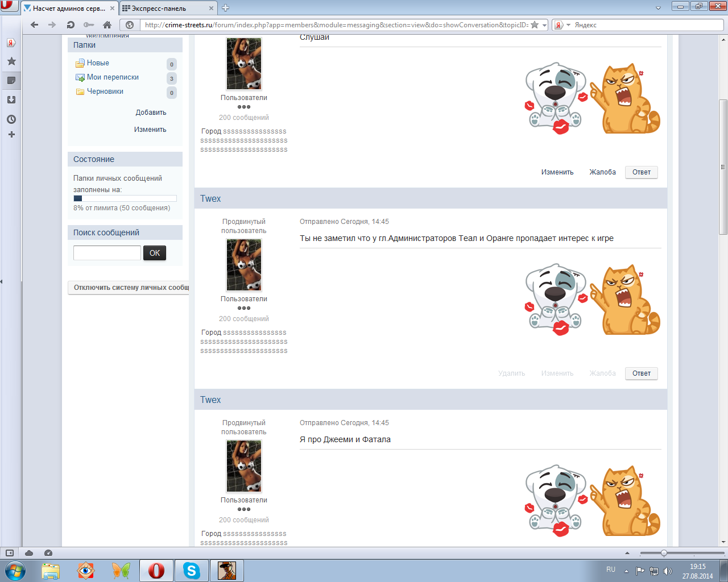Click Добавить under the folders list
Viewport: 728px width, 582px height.
[151, 113]
